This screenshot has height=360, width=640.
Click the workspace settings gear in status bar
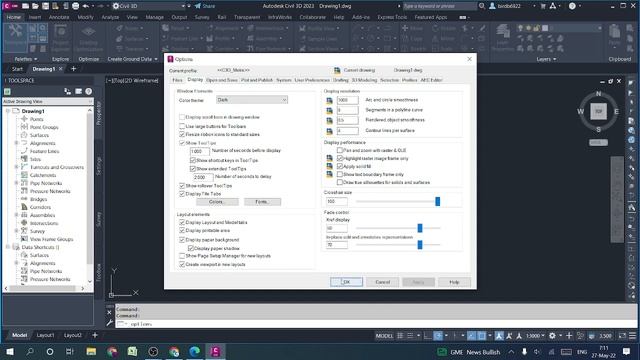(x=552, y=336)
